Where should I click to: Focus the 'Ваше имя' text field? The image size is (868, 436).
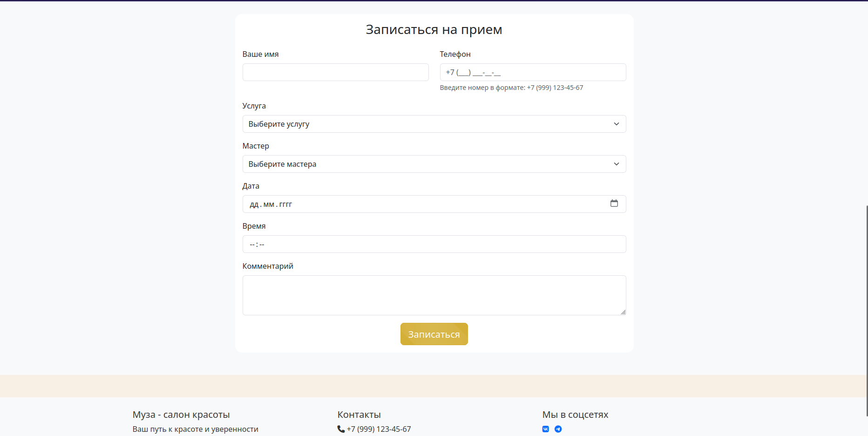[335, 72]
